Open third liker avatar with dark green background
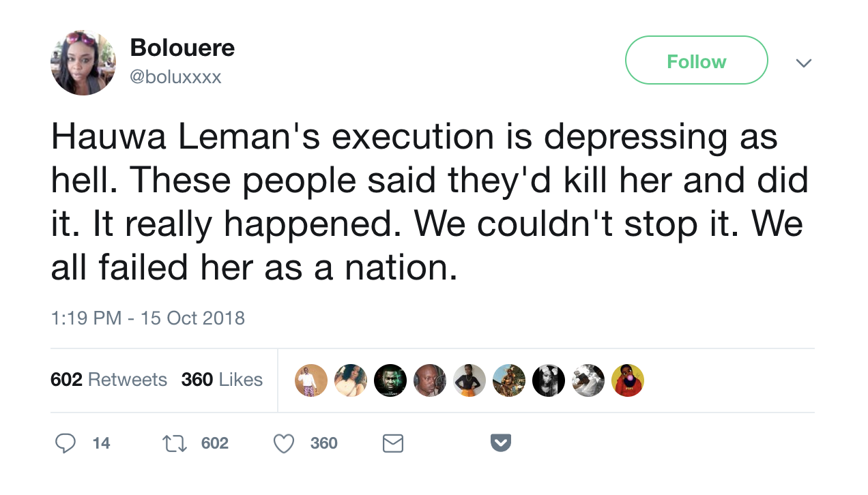Viewport: 868px width, 495px height. coord(390,380)
